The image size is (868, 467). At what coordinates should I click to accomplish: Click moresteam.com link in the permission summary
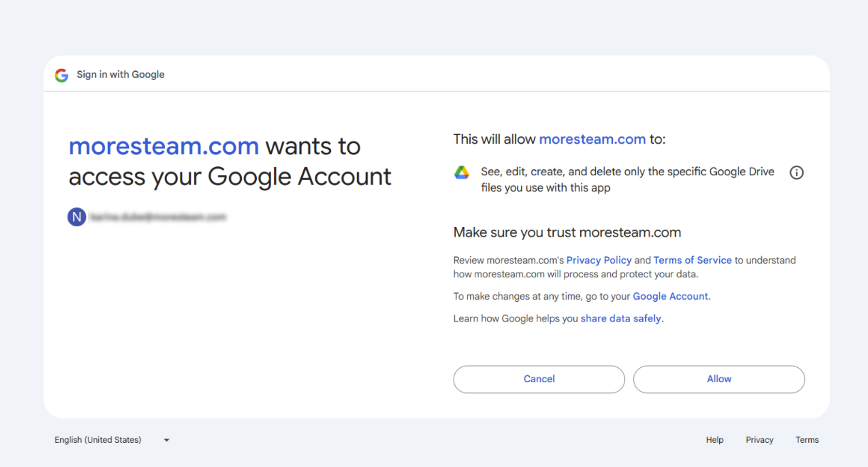point(592,139)
